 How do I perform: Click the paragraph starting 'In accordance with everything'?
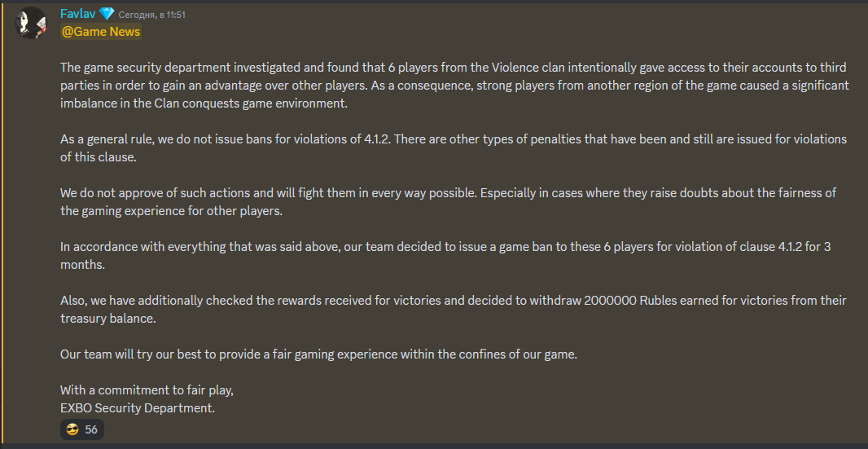[x=445, y=256]
